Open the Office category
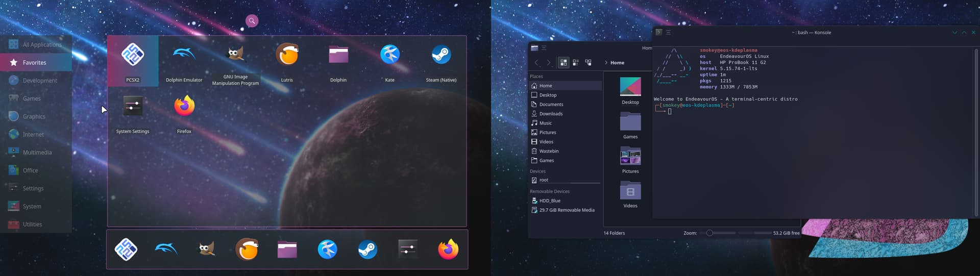Viewport: 980px width, 276px height. [36, 170]
